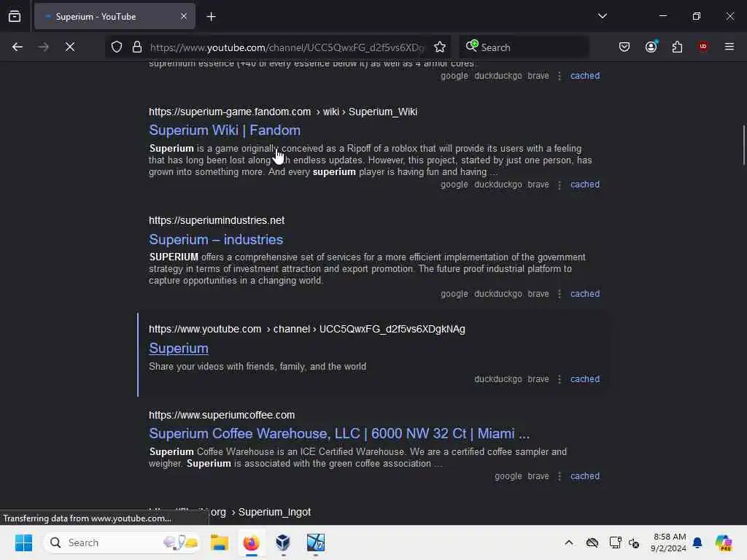Open the Superium YouTube channel result
Image resolution: width=747 pixels, height=560 pixels.
[179, 348]
